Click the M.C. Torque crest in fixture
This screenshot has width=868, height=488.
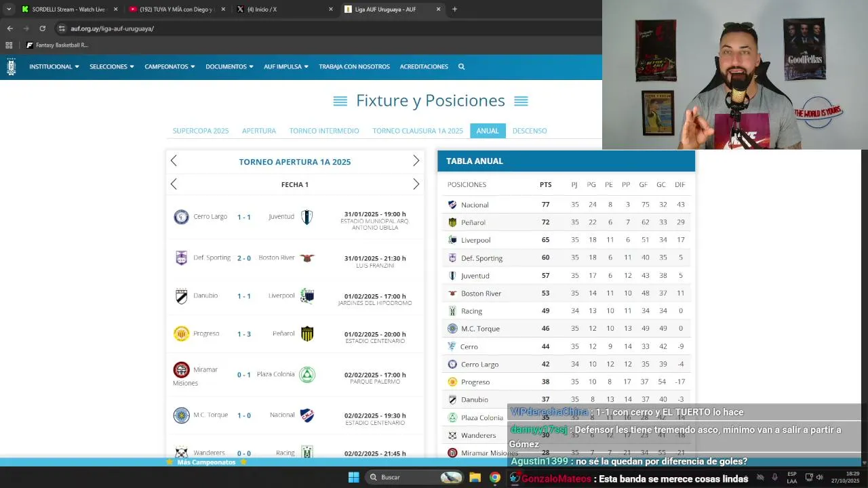[181, 415]
